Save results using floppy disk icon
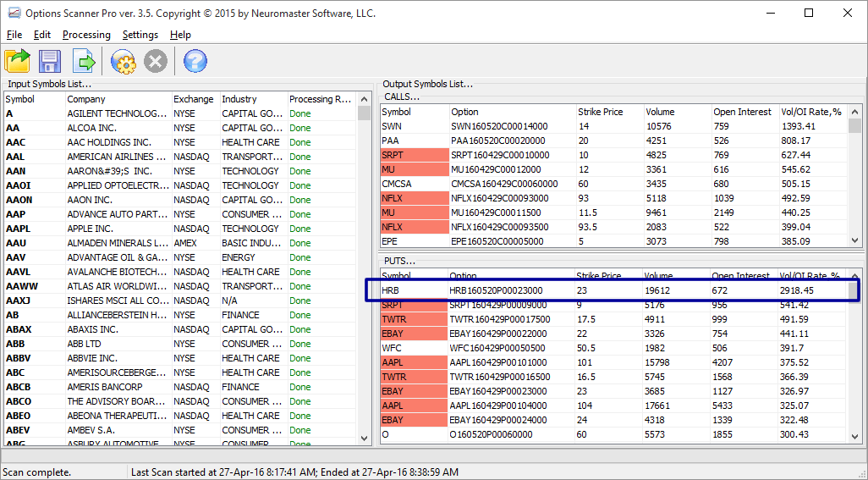 pyautogui.click(x=50, y=61)
